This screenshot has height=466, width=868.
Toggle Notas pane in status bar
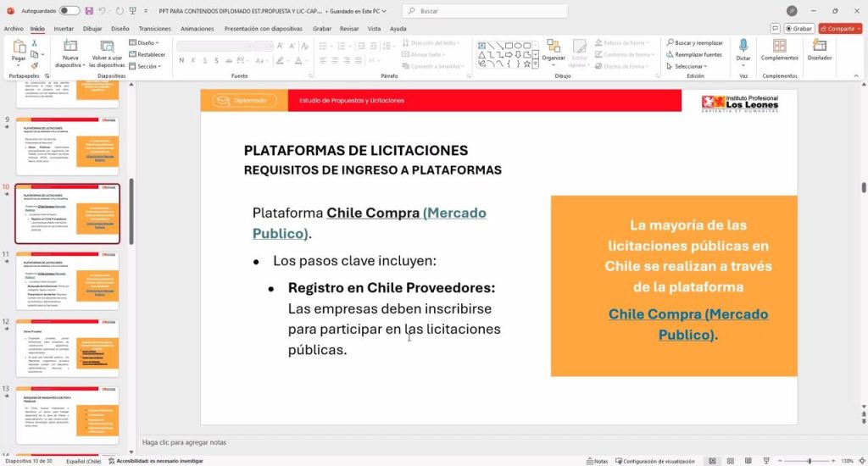598,461
